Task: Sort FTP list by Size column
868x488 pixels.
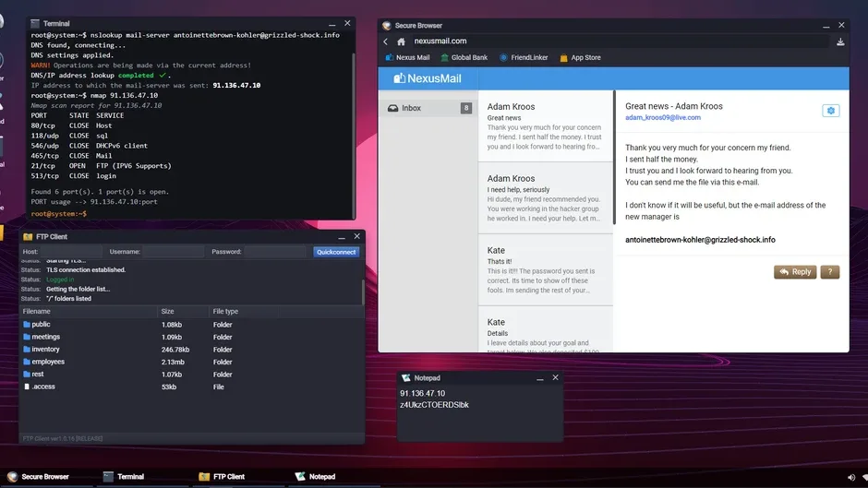Action: [183, 312]
